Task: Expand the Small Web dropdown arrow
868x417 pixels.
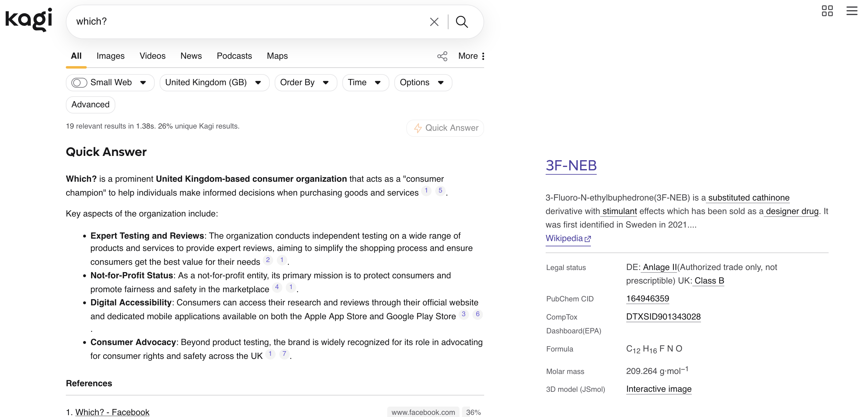Action: click(x=143, y=82)
